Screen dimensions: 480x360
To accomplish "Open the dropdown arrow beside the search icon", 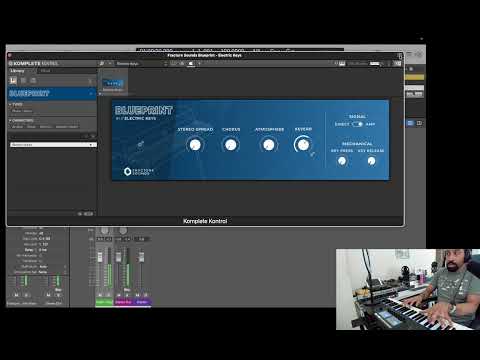I will click(x=110, y=63).
